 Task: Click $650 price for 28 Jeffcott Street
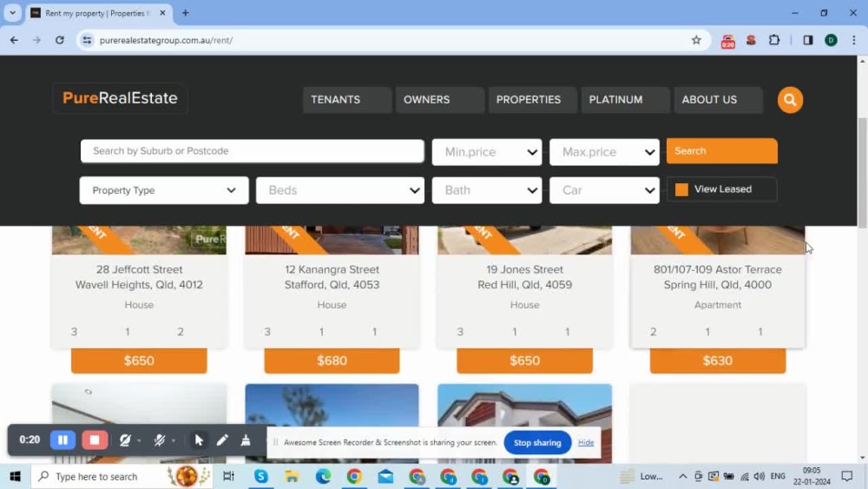pos(139,360)
